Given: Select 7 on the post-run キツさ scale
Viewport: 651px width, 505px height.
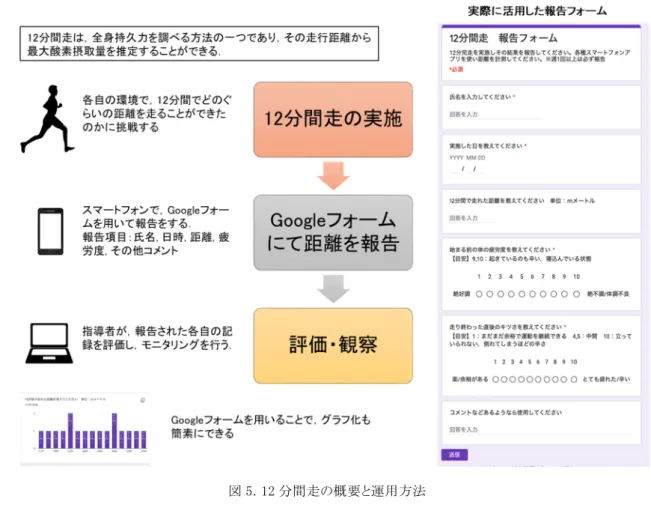Looking at the screenshot, I should click(546, 379).
